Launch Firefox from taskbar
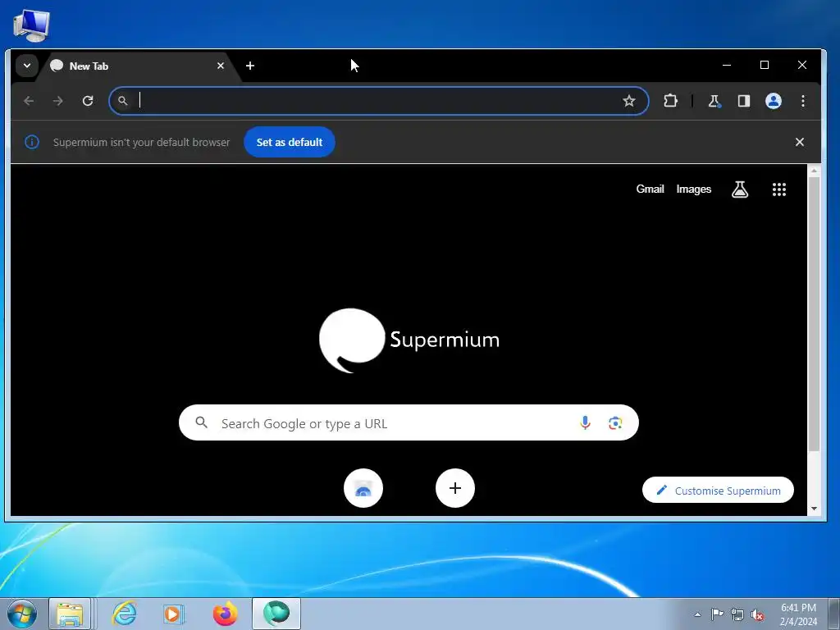 click(225, 614)
